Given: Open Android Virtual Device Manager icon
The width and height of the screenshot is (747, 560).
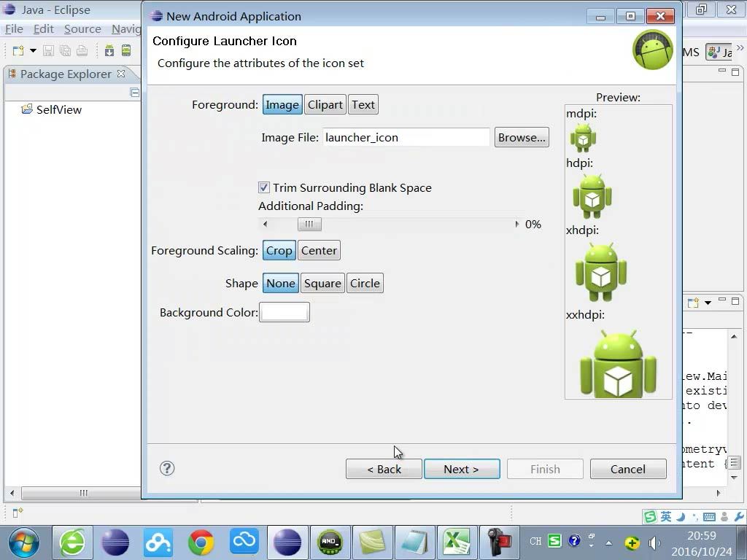Looking at the screenshot, I should [126, 50].
